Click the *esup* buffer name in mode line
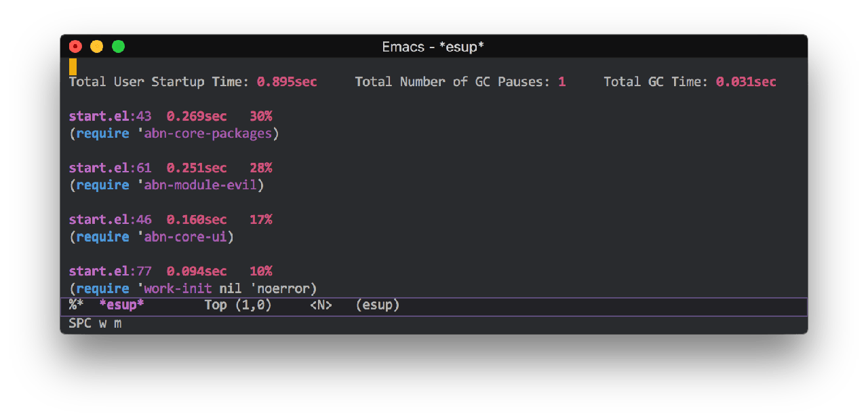The height and width of the screenshot is (420, 868). (x=121, y=305)
